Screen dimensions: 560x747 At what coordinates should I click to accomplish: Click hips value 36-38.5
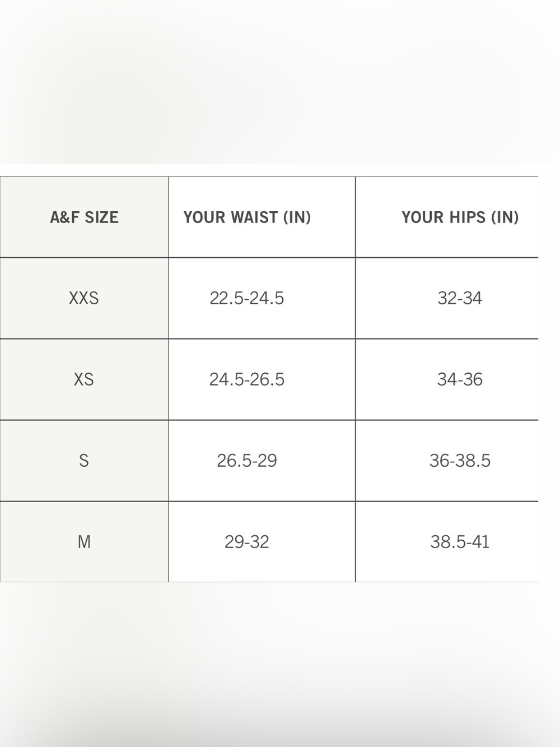tap(460, 461)
